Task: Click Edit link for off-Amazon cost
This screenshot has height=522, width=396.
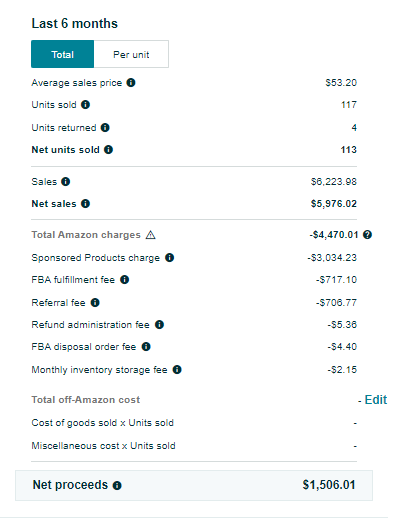Action: click(x=376, y=400)
